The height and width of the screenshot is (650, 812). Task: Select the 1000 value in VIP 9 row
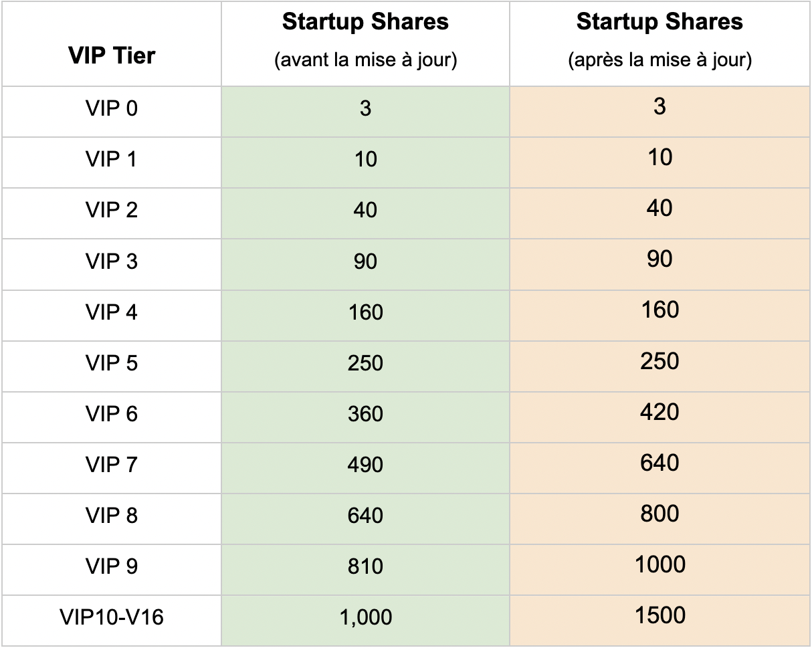click(x=659, y=564)
